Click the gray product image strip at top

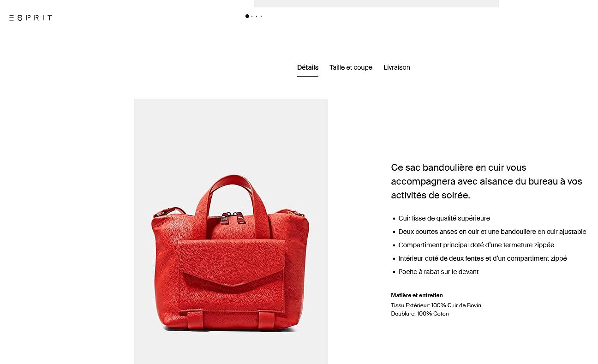tap(377, 3)
